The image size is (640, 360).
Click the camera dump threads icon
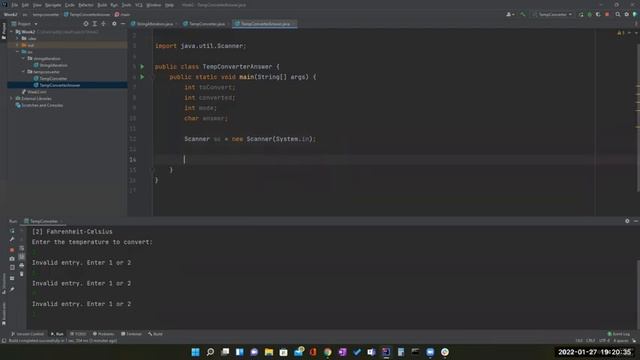coord(12,258)
